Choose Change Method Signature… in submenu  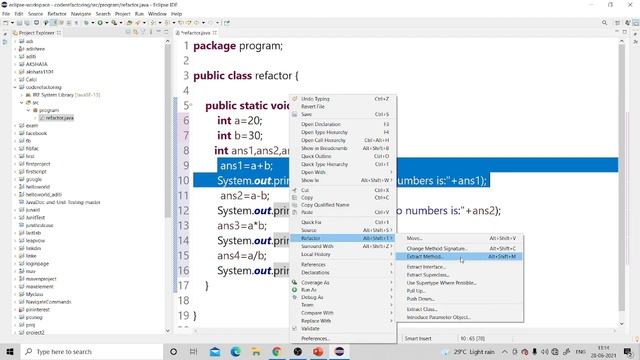tap(459, 249)
